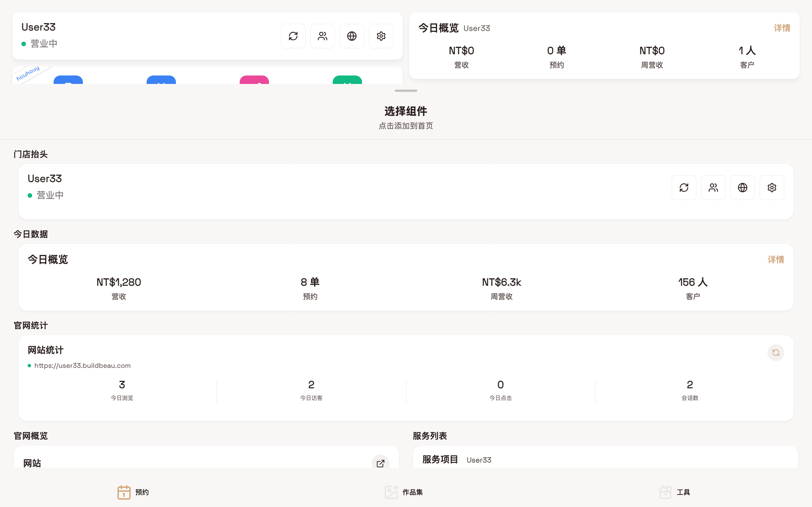Open the external link icon on the 网站 card
Screen dimensions: 812x507
[x=381, y=463]
